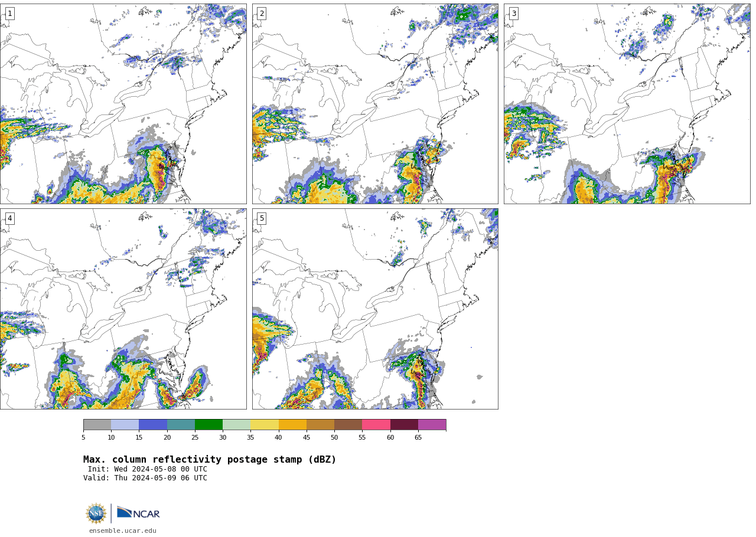
Task: Click the colorbar tick label 65
Action: (x=418, y=437)
